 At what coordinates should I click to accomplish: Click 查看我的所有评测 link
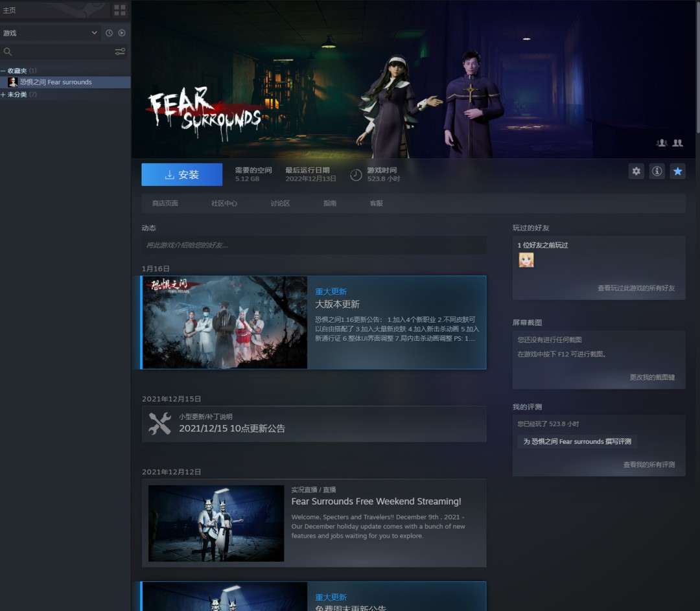[x=649, y=465]
